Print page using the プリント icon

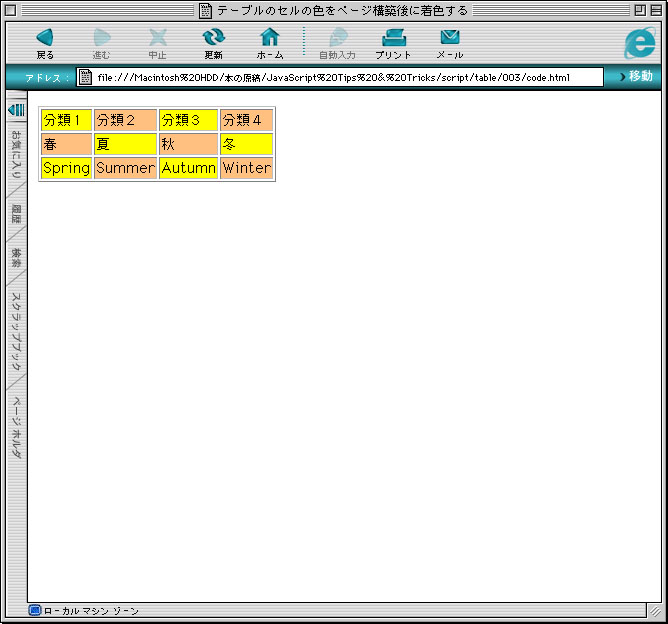[393, 38]
